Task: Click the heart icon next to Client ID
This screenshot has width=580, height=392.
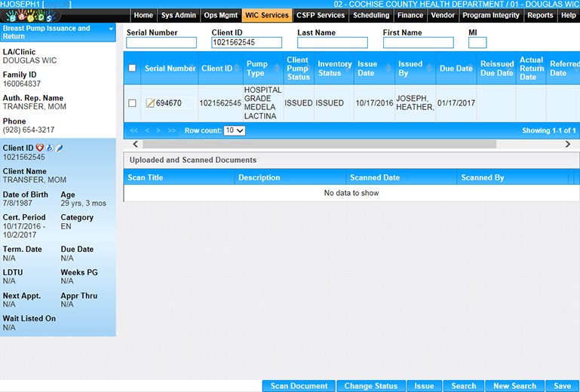Action: click(x=40, y=149)
